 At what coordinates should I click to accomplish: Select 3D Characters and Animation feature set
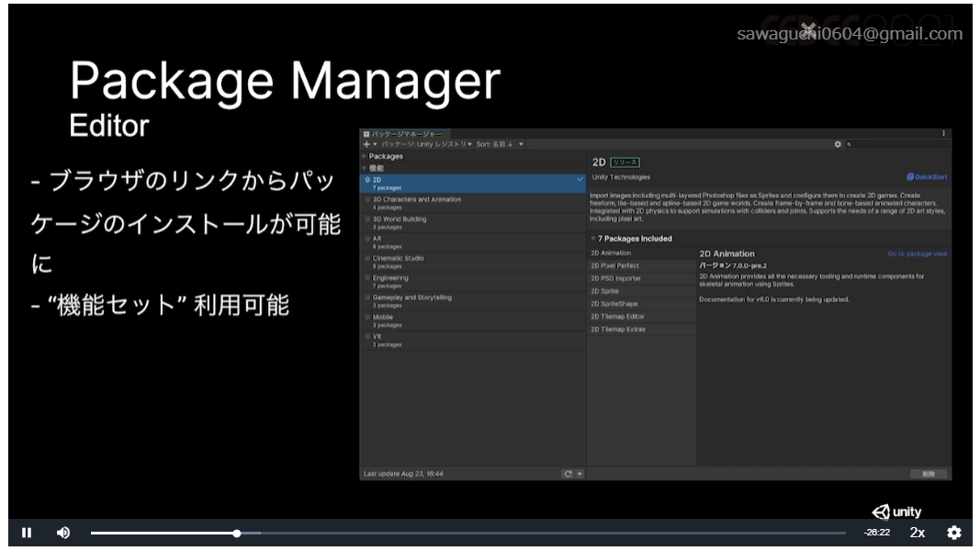(x=473, y=203)
